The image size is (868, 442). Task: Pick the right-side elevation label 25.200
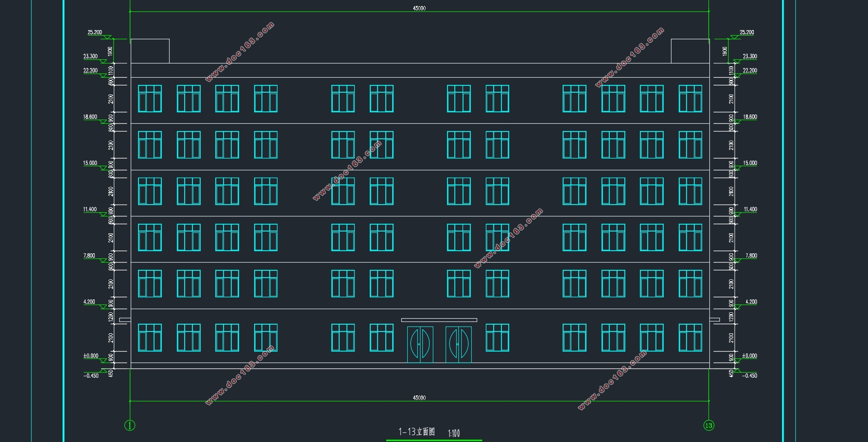pyautogui.click(x=747, y=32)
